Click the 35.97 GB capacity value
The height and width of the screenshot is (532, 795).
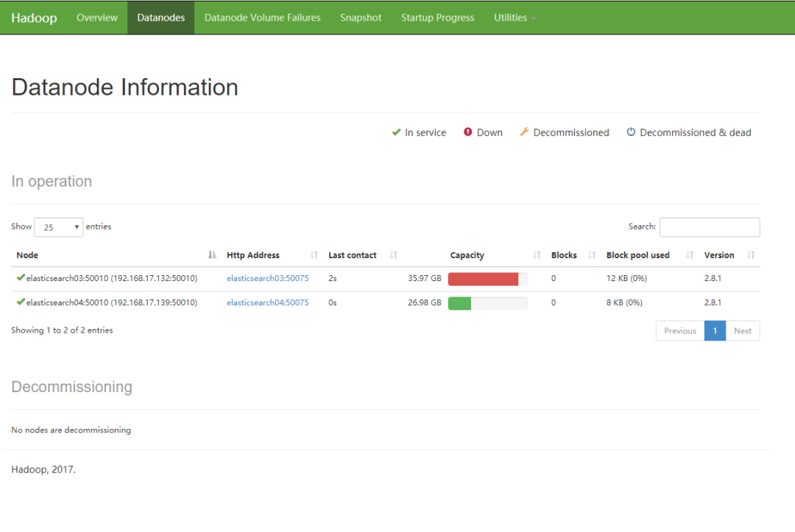[x=425, y=278]
